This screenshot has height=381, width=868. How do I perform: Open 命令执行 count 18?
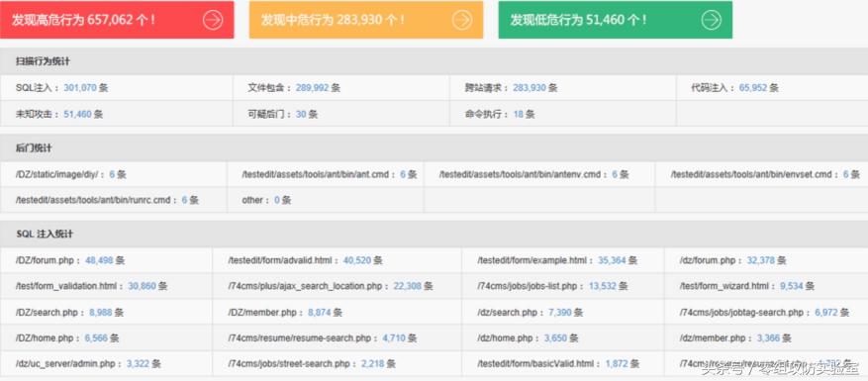coord(519,114)
